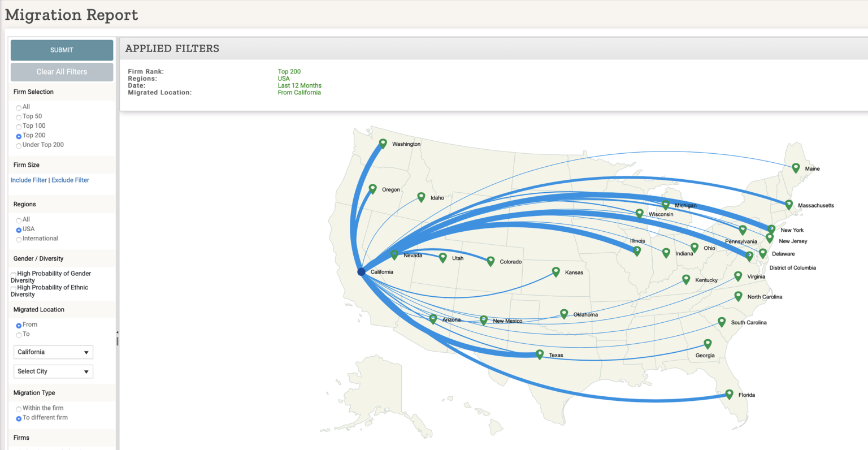Expand the Select City dropdown
The width and height of the screenshot is (868, 450).
coord(53,371)
